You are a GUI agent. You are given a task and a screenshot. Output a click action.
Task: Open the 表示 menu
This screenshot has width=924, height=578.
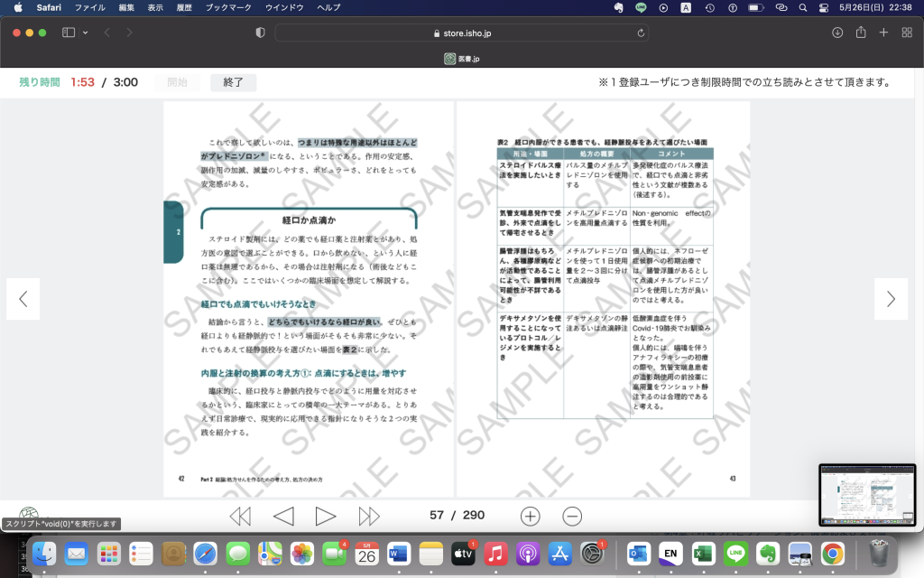tap(155, 7)
